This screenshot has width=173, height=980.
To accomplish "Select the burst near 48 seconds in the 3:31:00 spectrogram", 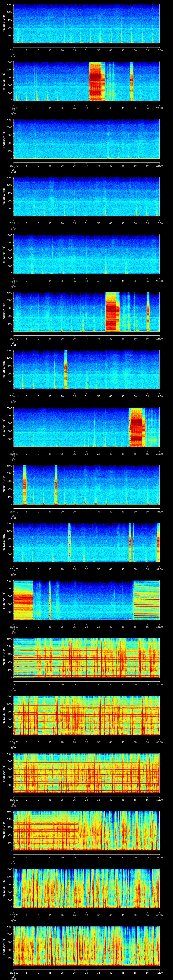I will (130, 542).
